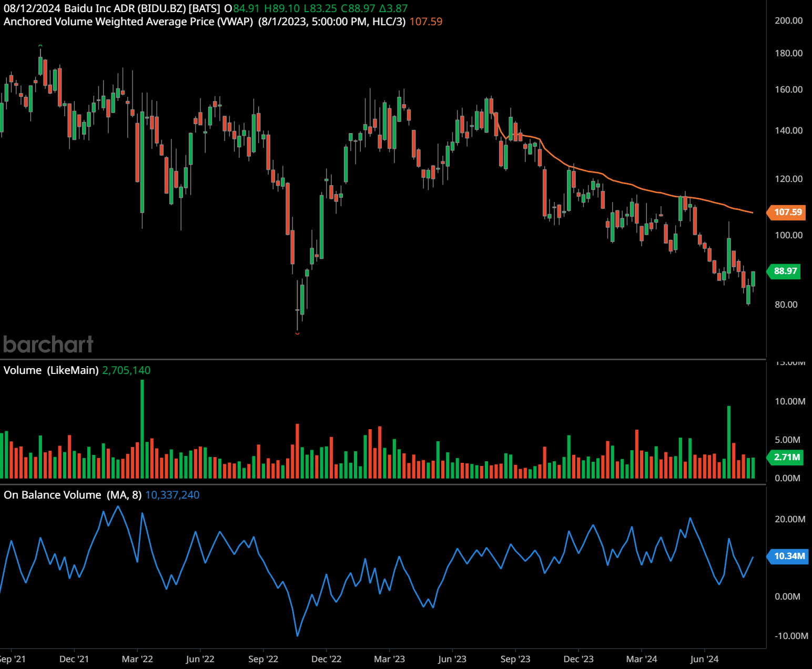Screen dimensions: 812x669
Task: Click the Jun '24 time axis label
Action: 704,659
